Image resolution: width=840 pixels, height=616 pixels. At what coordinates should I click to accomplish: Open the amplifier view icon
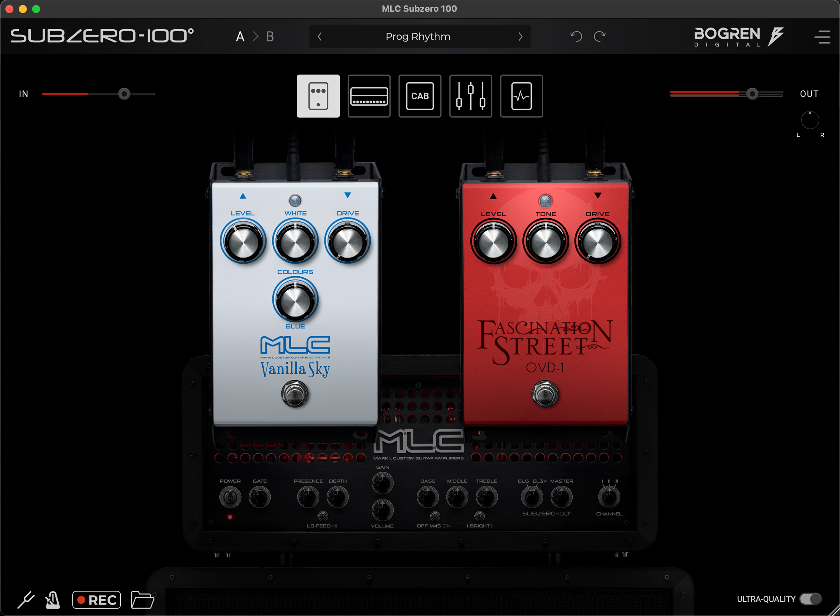(x=369, y=96)
